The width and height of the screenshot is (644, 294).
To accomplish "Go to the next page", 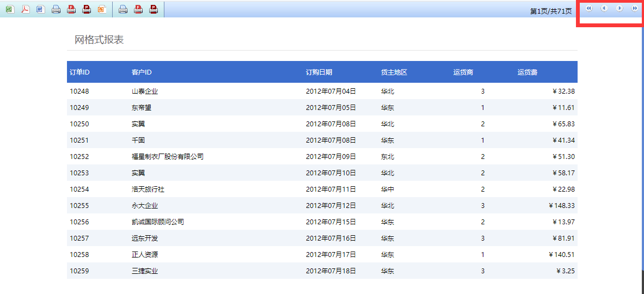I will tap(620, 8).
